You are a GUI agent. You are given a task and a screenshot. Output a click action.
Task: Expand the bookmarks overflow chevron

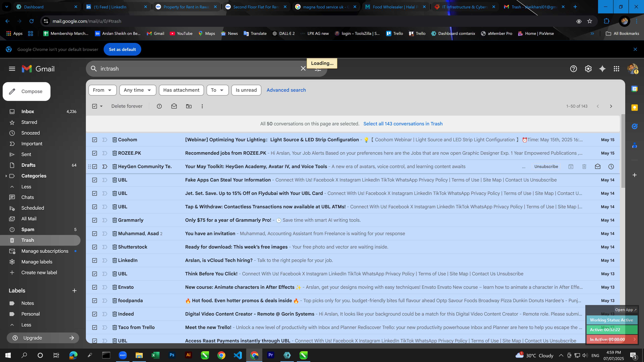pos(592,34)
